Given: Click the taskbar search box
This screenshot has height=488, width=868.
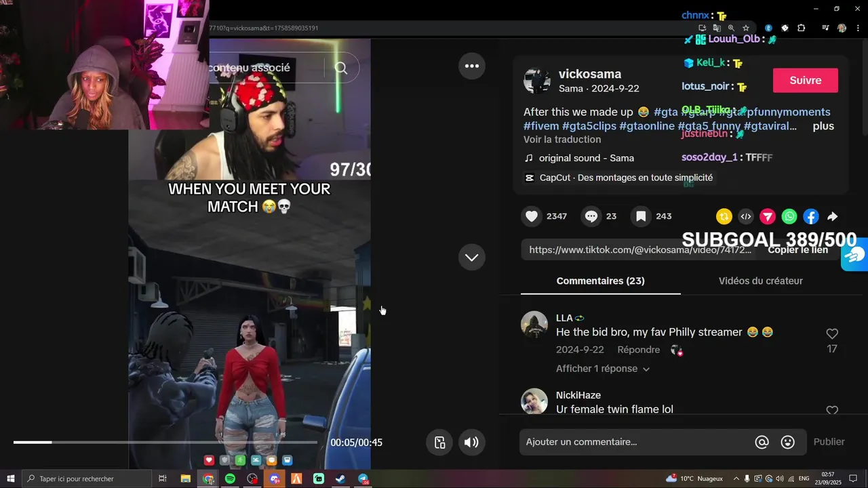Looking at the screenshot, I should (87, 479).
